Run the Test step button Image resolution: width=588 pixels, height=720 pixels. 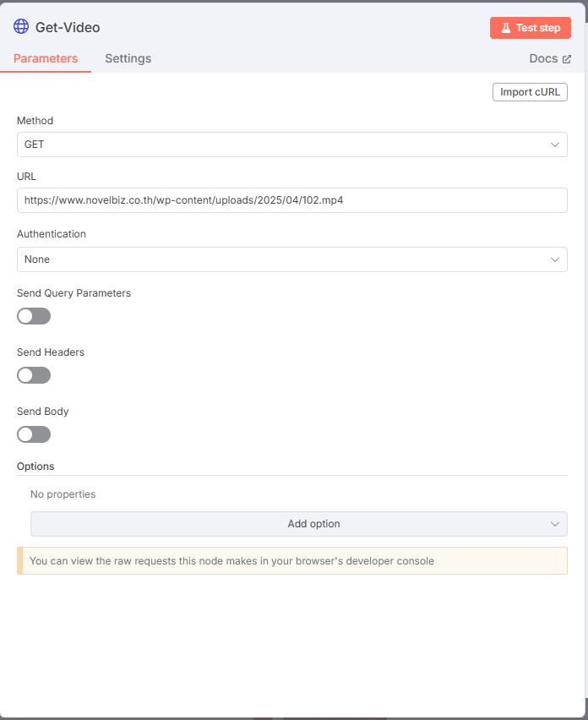(x=531, y=28)
